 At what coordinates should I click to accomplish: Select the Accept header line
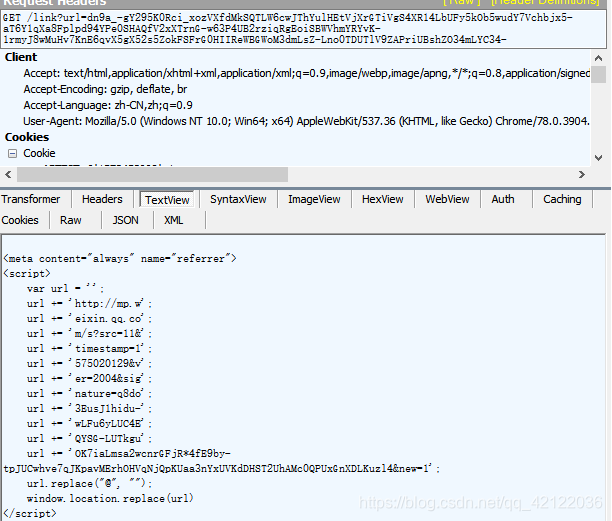306,73
